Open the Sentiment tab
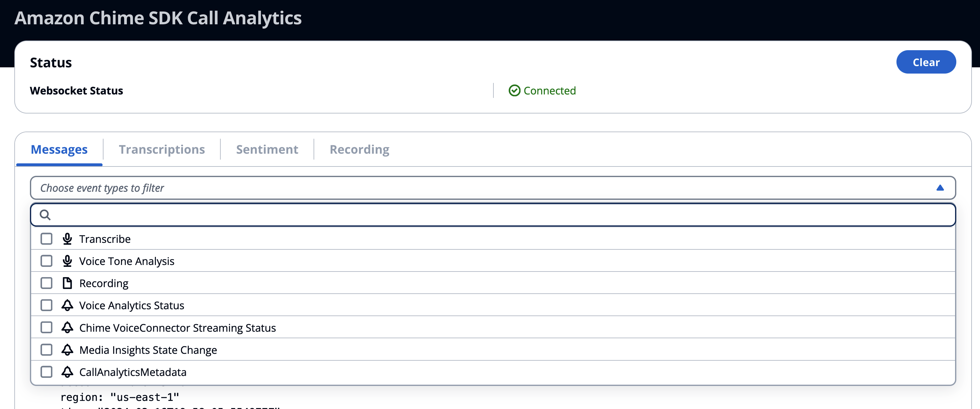Image resolution: width=980 pixels, height=409 pixels. [267, 150]
